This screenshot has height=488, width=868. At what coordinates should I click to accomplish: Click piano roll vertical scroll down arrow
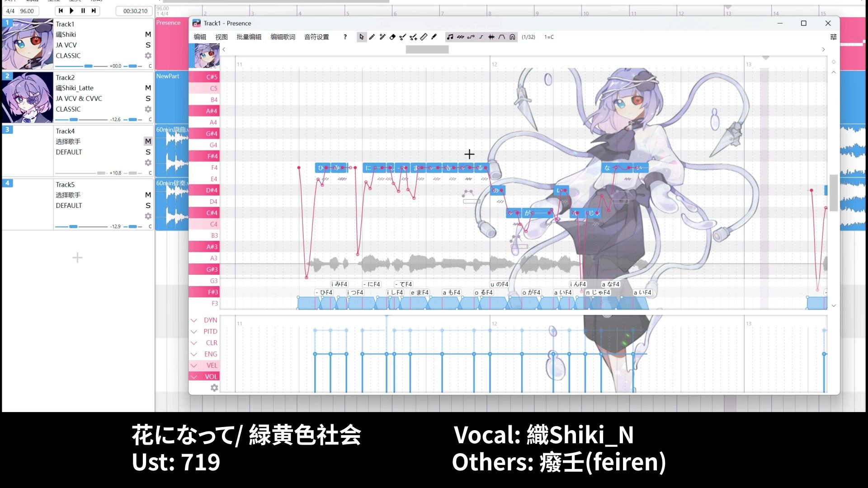pos(834,306)
